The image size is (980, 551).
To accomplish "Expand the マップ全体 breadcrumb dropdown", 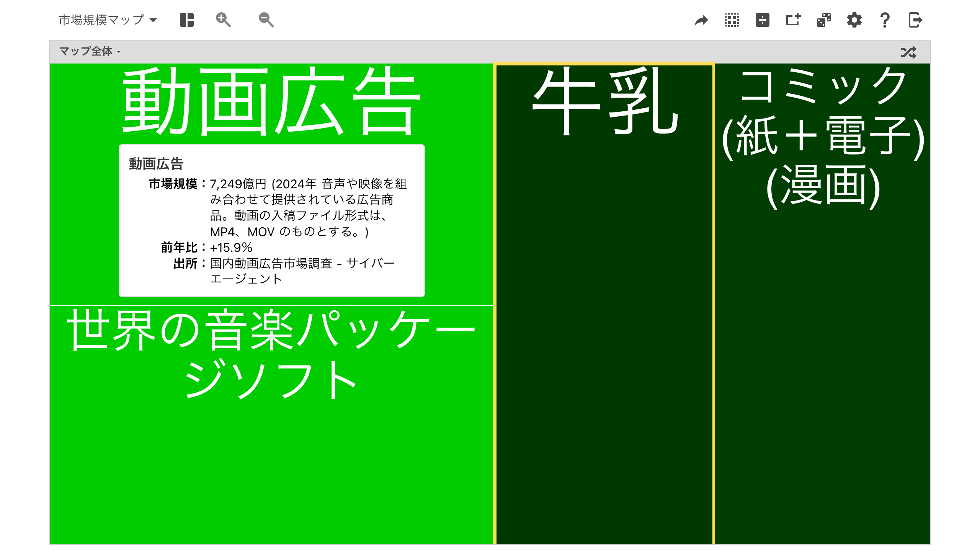I will click(x=90, y=51).
